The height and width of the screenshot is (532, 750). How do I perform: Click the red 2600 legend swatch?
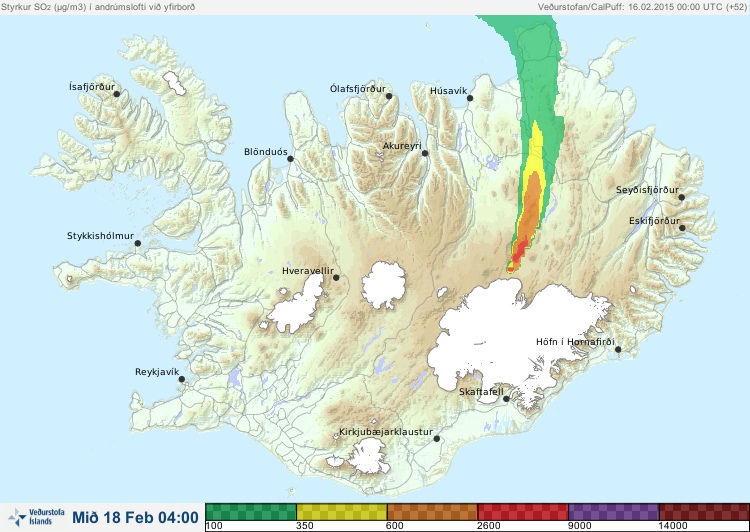click(x=523, y=512)
